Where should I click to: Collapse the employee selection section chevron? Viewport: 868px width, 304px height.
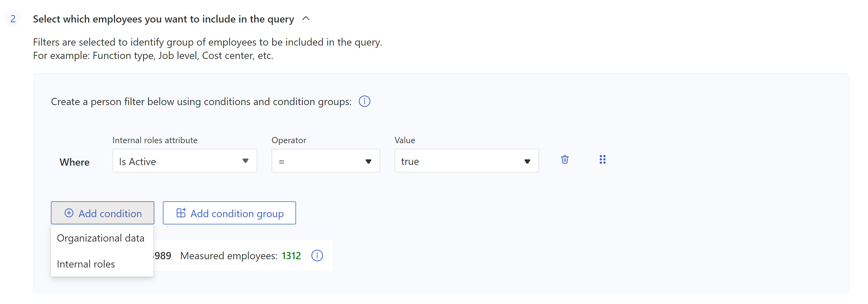pyautogui.click(x=306, y=19)
